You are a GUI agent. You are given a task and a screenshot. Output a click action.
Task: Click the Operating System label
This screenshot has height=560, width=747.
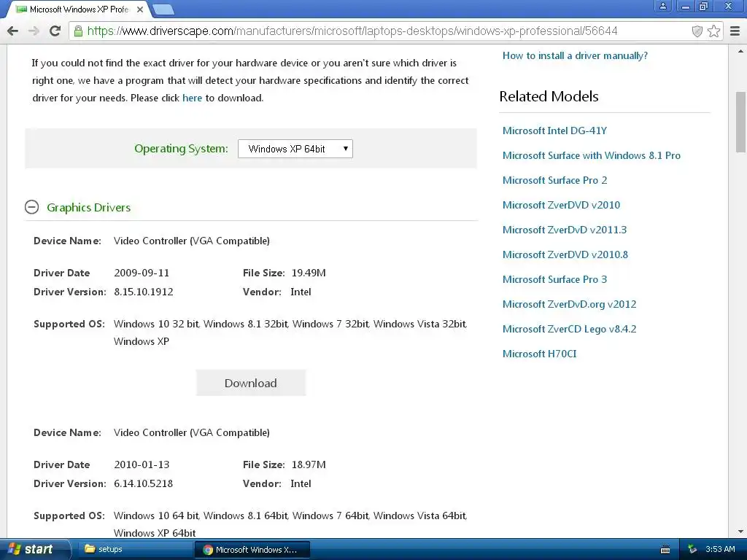[x=181, y=149]
